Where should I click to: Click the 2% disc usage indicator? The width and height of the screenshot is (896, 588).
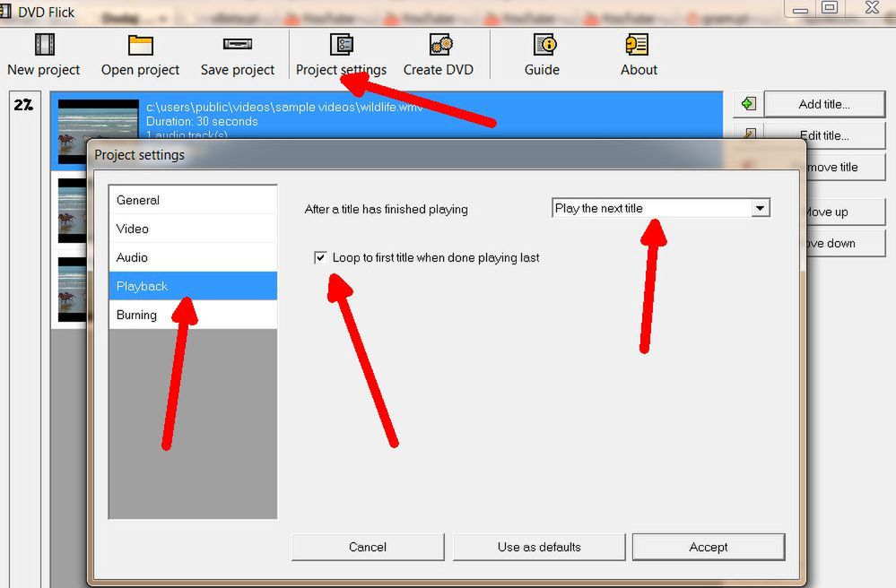(23, 105)
